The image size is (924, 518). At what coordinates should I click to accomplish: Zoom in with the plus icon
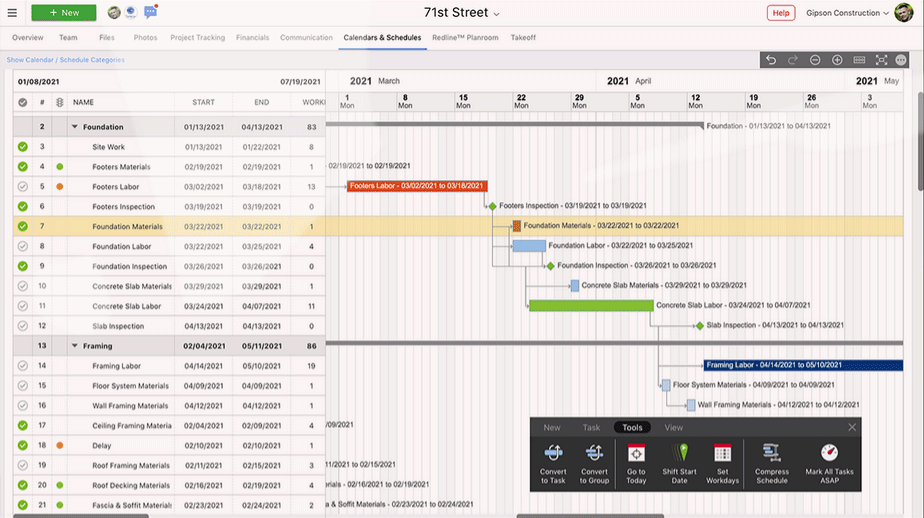tap(837, 60)
